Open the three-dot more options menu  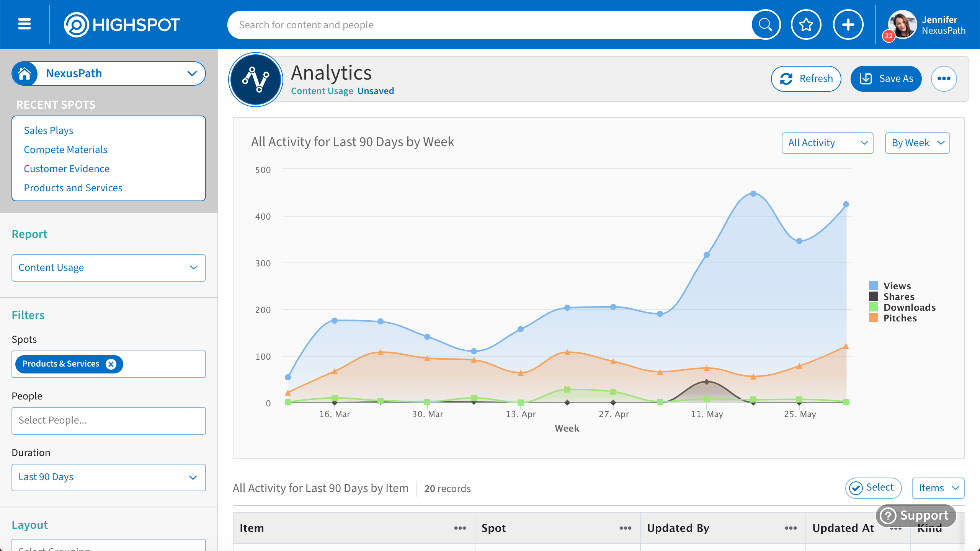[x=944, y=79]
